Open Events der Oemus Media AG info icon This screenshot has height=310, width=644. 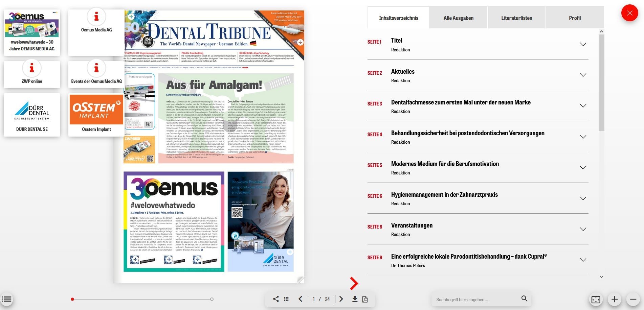click(x=96, y=68)
